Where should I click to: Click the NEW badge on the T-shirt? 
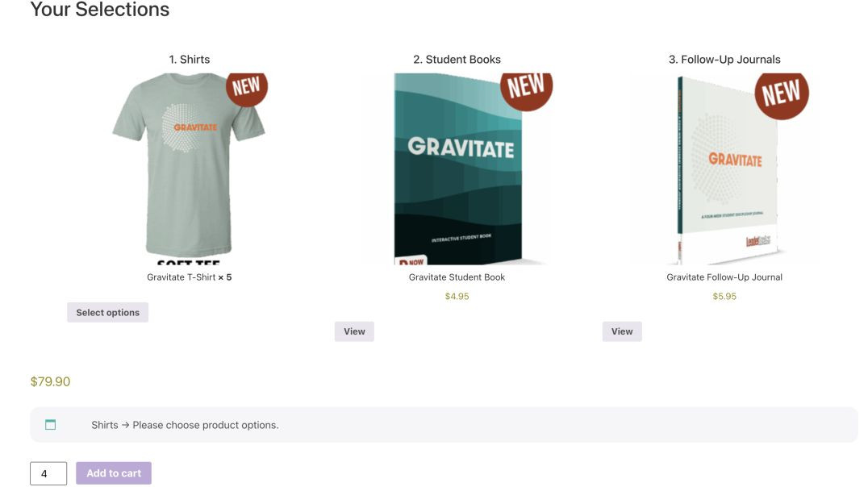(x=246, y=86)
